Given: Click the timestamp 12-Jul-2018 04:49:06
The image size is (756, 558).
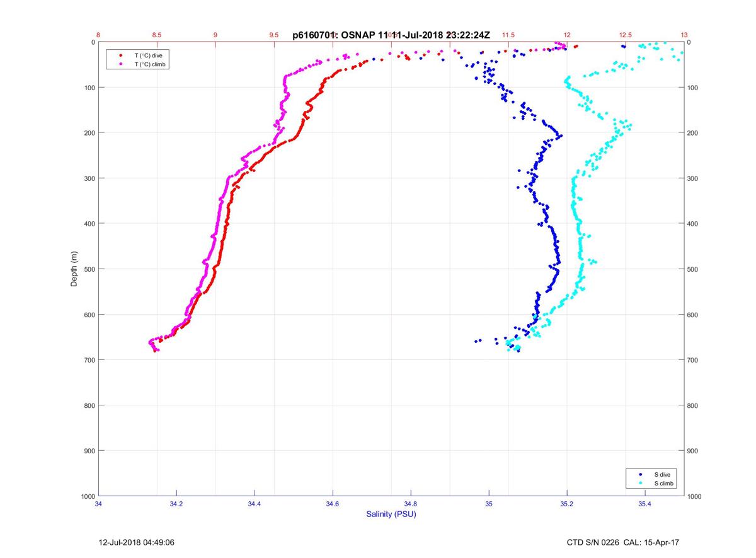Looking at the screenshot, I should pos(137,542).
